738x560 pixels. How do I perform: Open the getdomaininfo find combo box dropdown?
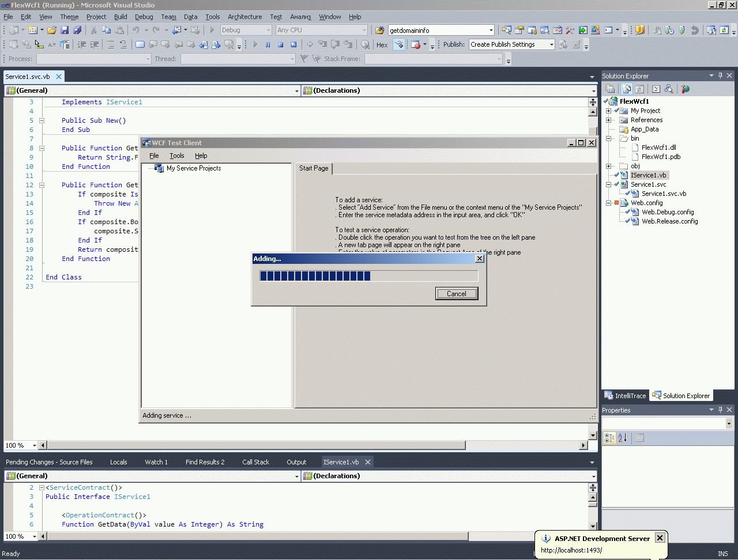click(491, 30)
